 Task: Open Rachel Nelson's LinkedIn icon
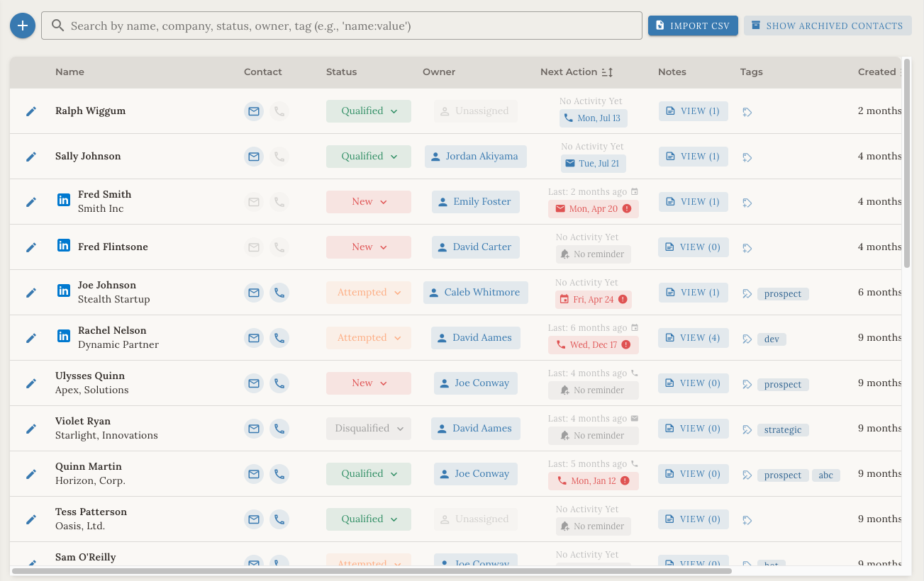click(x=64, y=337)
